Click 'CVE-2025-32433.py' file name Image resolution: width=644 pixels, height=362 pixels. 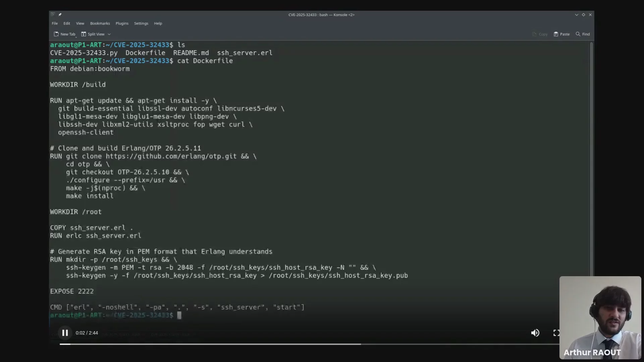pos(84,53)
